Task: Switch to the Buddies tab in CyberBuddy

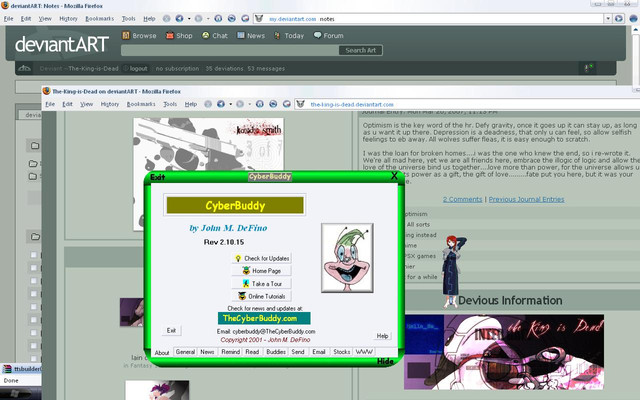Action: click(x=276, y=352)
